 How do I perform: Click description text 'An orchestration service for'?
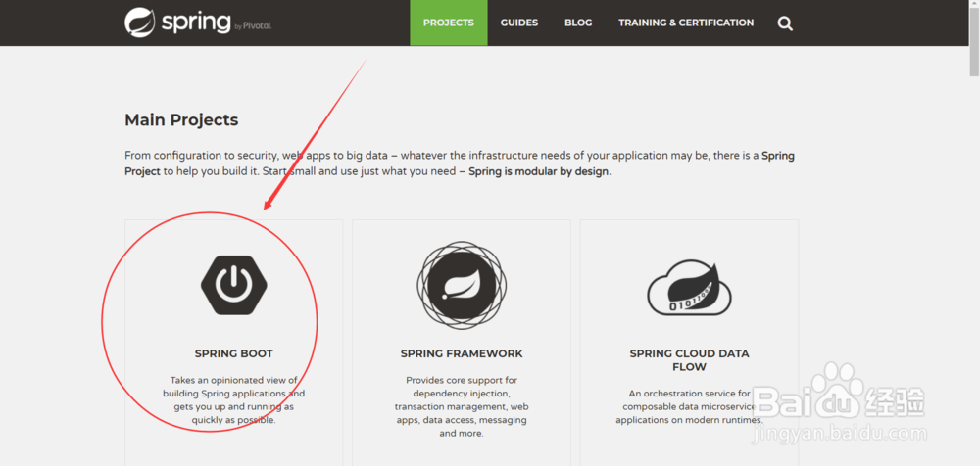[x=689, y=406]
